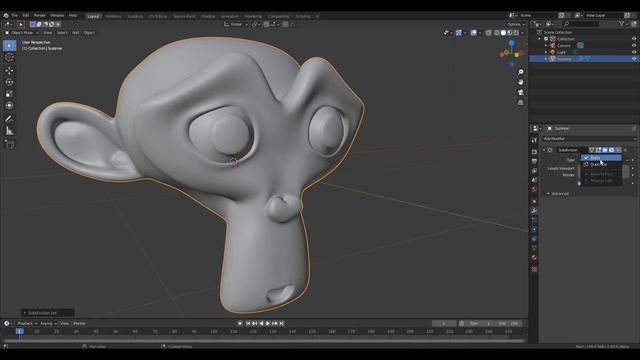Select rendered viewport shading icon
The height and width of the screenshot is (360, 640).
(x=516, y=33)
